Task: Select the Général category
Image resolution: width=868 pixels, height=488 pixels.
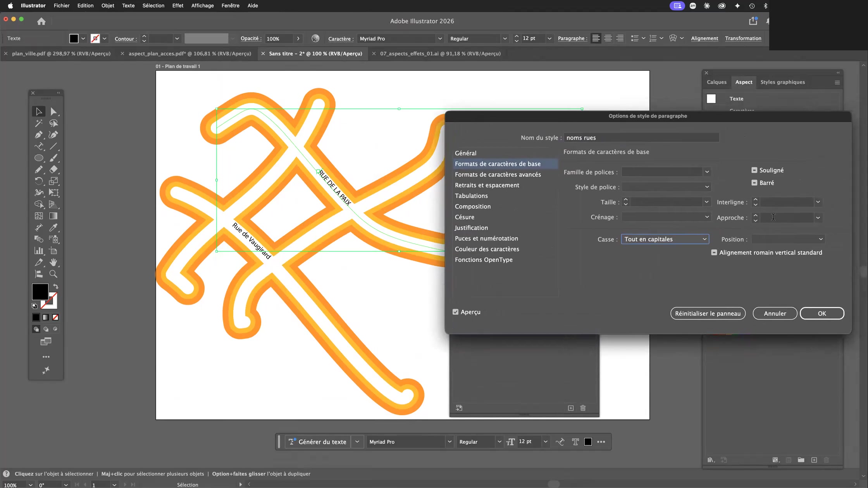Action: click(x=465, y=153)
